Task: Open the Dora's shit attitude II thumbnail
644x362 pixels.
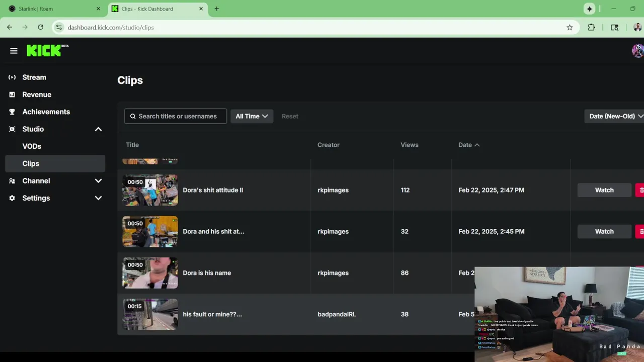Action: point(150,190)
